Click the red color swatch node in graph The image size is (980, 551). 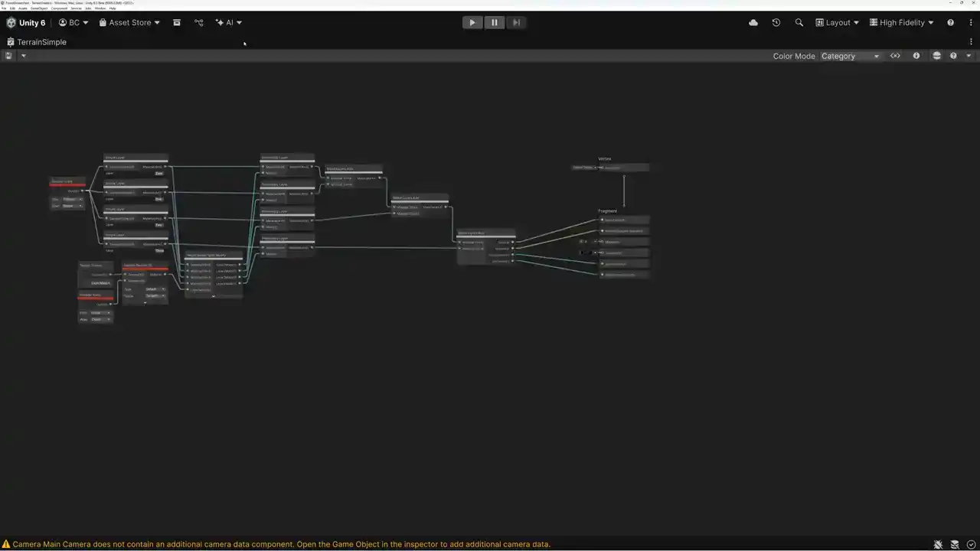pyautogui.click(x=67, y=184)
